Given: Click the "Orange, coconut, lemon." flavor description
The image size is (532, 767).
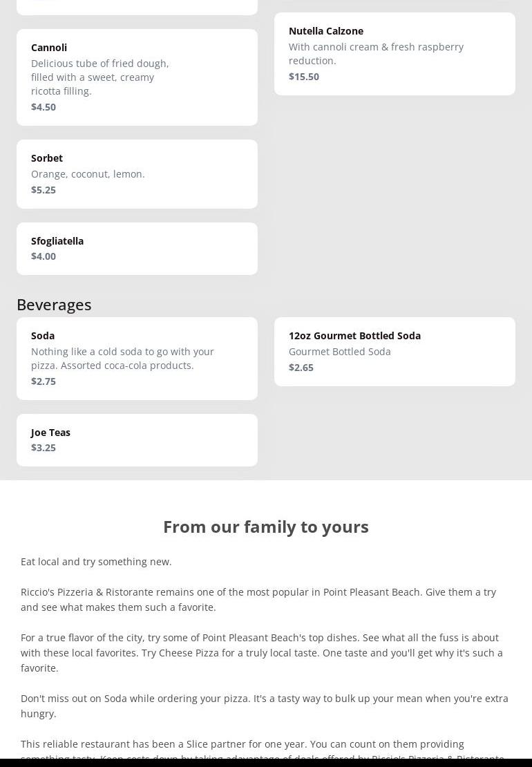Looking at the screenshot, I should 88,174.
